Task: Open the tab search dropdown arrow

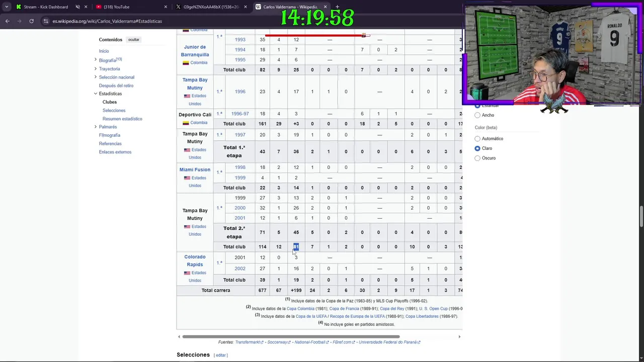Action: click(6, 7)
